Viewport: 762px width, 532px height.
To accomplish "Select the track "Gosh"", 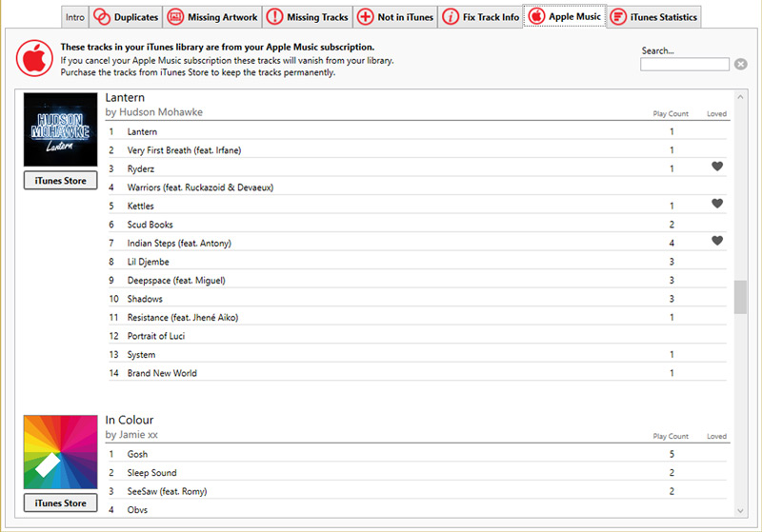I will coord(417,454).
